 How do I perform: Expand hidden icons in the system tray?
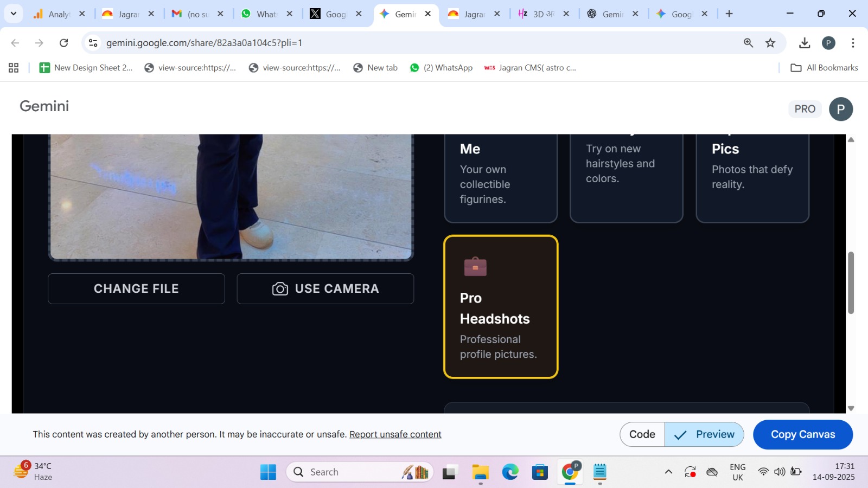(x=667, y=472)
